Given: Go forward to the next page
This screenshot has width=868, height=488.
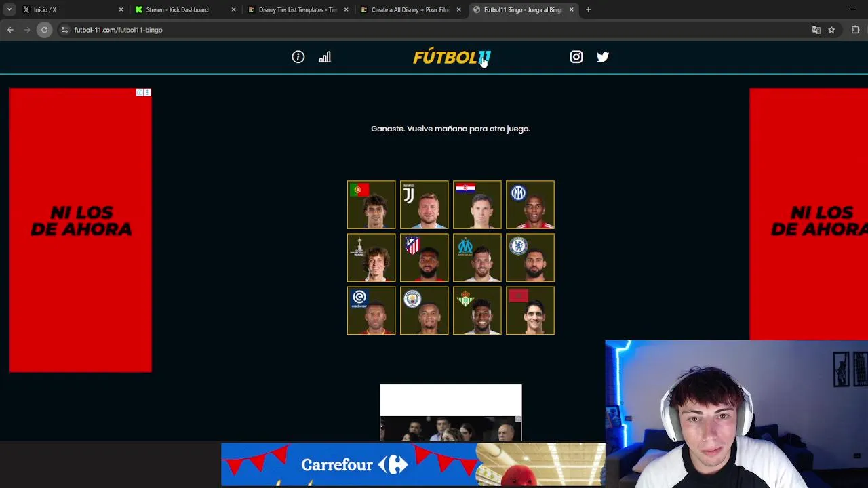Looking at the screenshot, I should [27, 30].
